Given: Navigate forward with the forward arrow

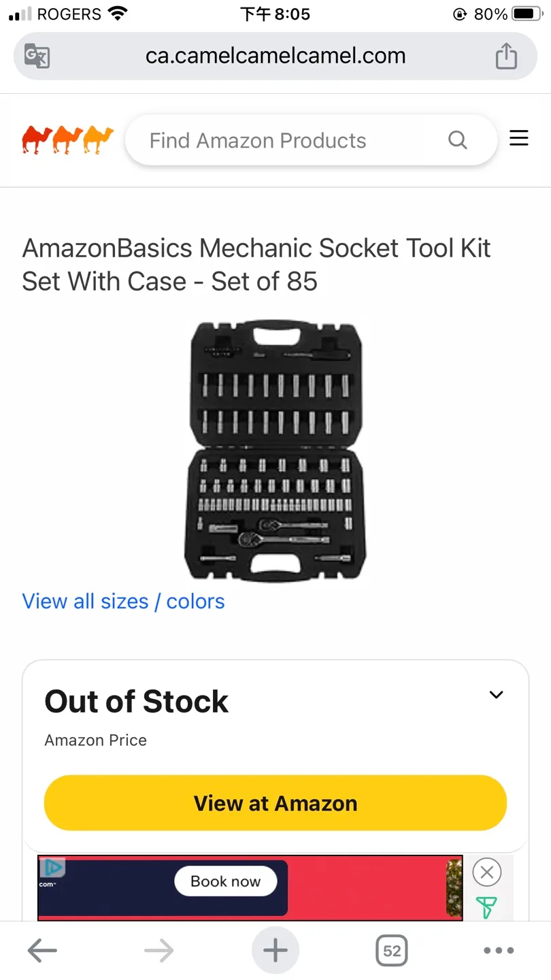Looking at the screenshot, I should [158, 950].
